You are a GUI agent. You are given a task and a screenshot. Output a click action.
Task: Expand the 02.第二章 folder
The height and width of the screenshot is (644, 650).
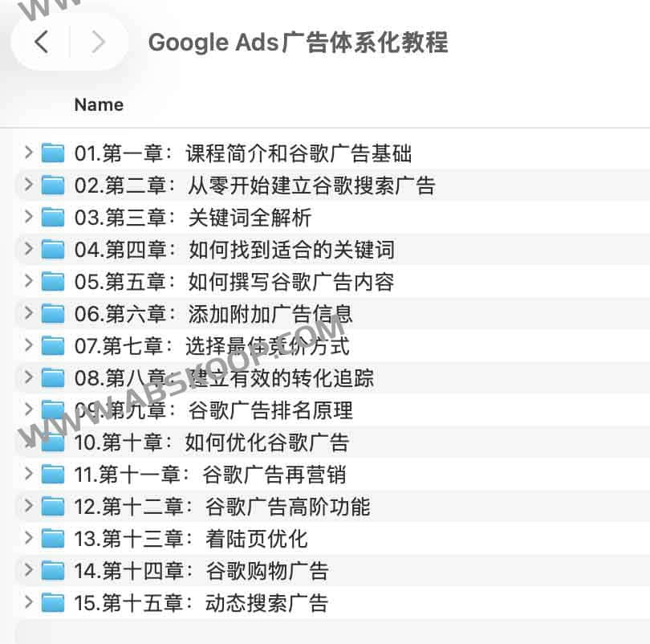point(28,185)
